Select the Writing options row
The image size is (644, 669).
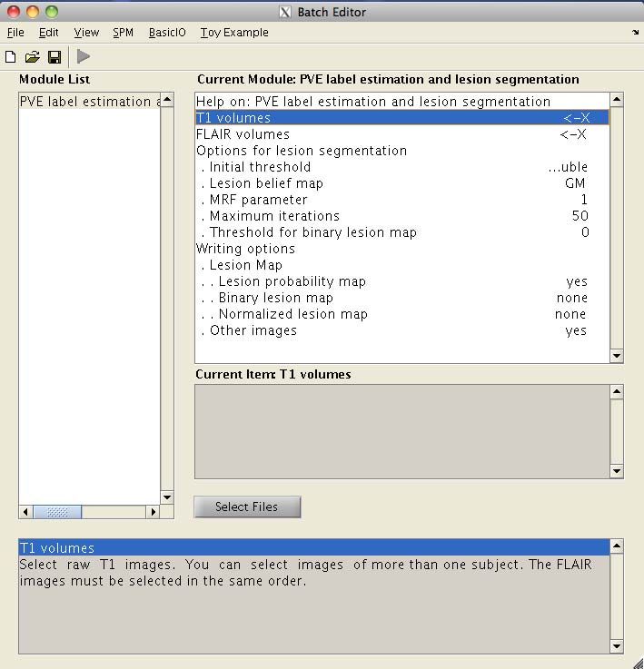[402, 249]
